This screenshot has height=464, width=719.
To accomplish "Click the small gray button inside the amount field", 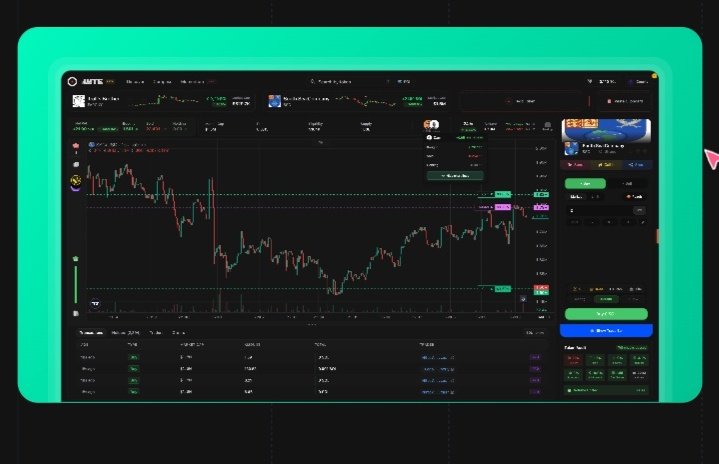I will [639, 210].
